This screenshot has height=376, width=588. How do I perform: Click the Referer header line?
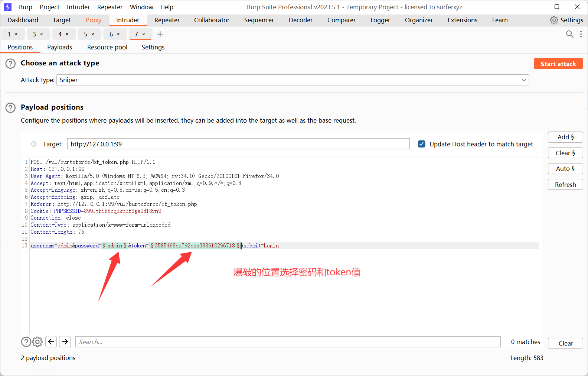point(114,204)
